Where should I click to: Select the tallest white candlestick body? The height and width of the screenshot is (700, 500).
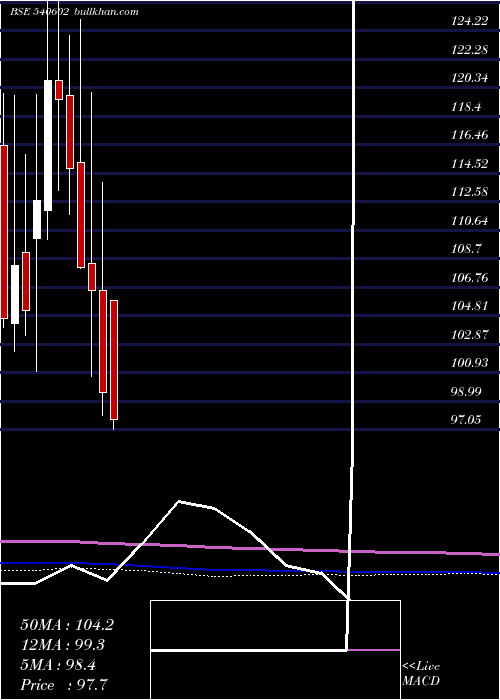pyautogui.click(x=48, y=146)
